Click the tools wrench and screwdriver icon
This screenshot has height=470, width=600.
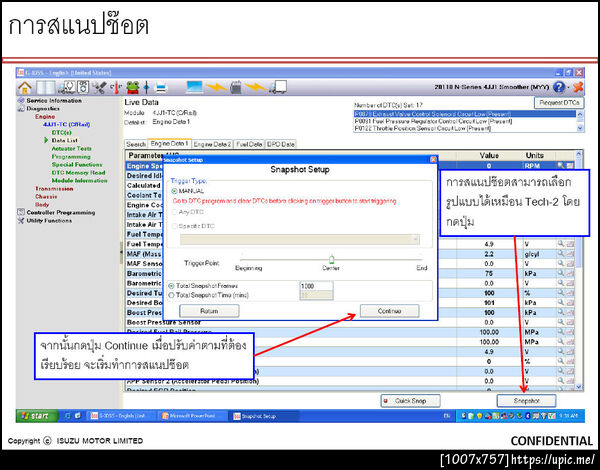pyautogui.click(x=100, y=88)
